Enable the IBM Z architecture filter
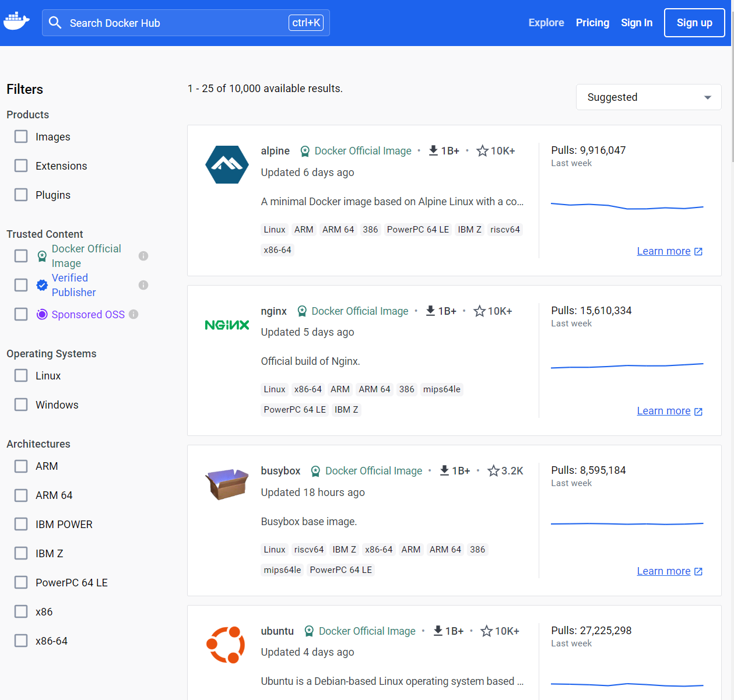Screen dimensions: 734x700 tap(21, 553)
